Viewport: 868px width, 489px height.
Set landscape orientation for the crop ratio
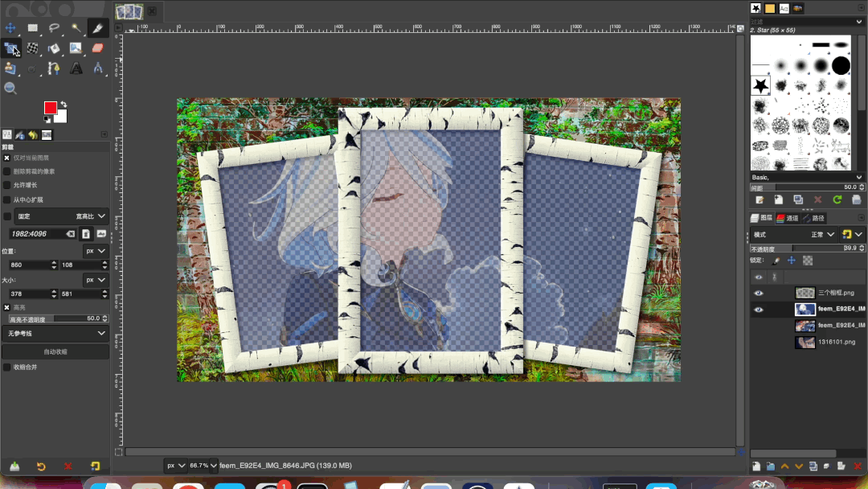(101, 234)
